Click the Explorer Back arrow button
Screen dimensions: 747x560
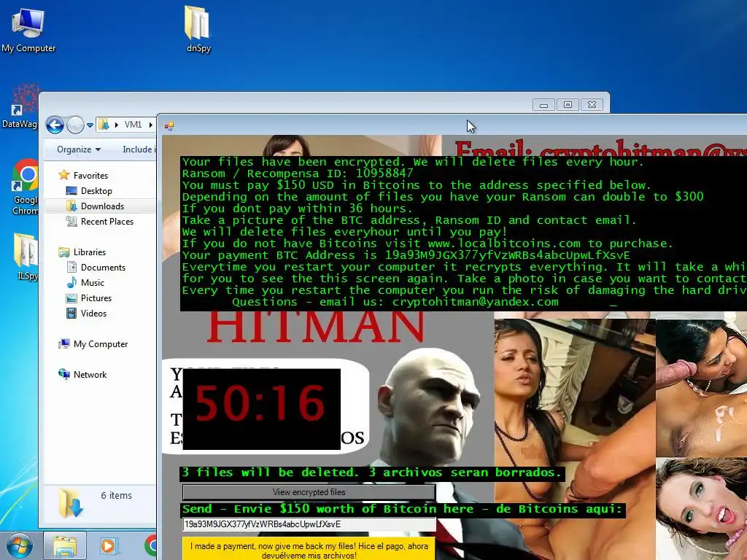[55, 125]
